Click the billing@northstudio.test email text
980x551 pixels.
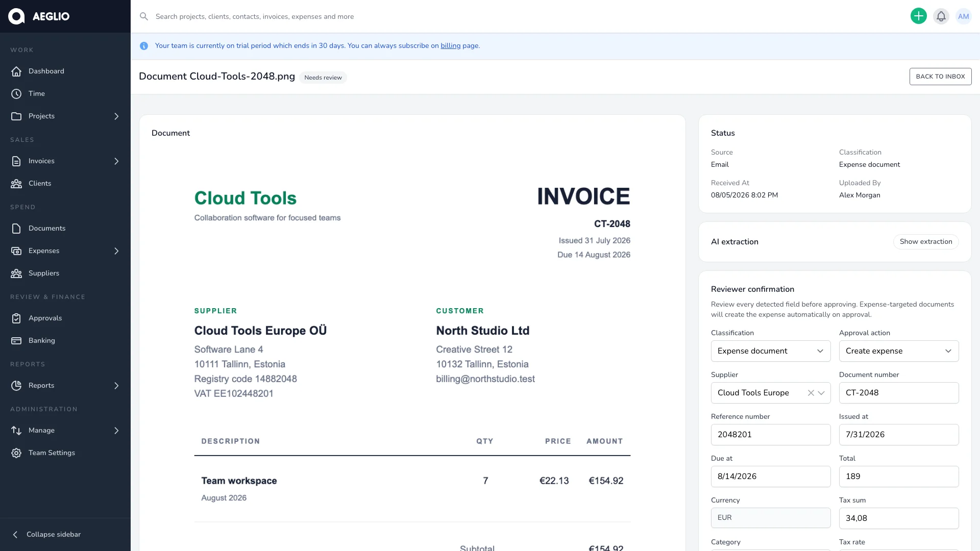[x=485, y=379]
